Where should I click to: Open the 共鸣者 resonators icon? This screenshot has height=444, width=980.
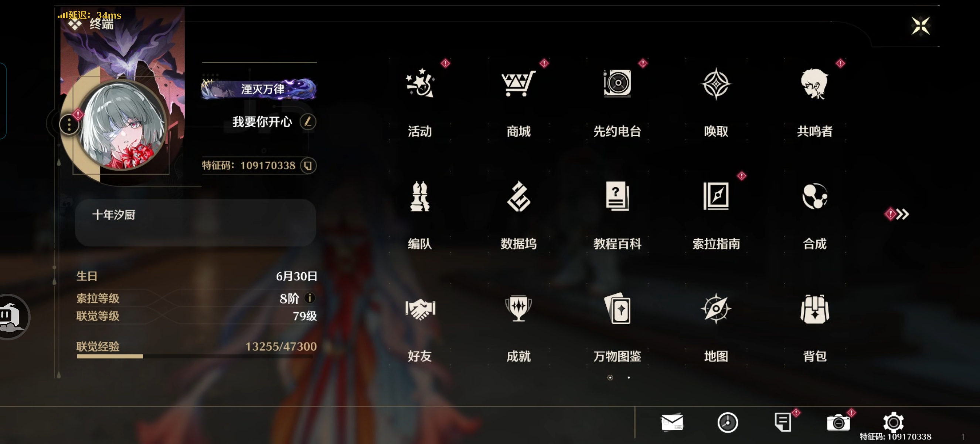tap(814, 84)
